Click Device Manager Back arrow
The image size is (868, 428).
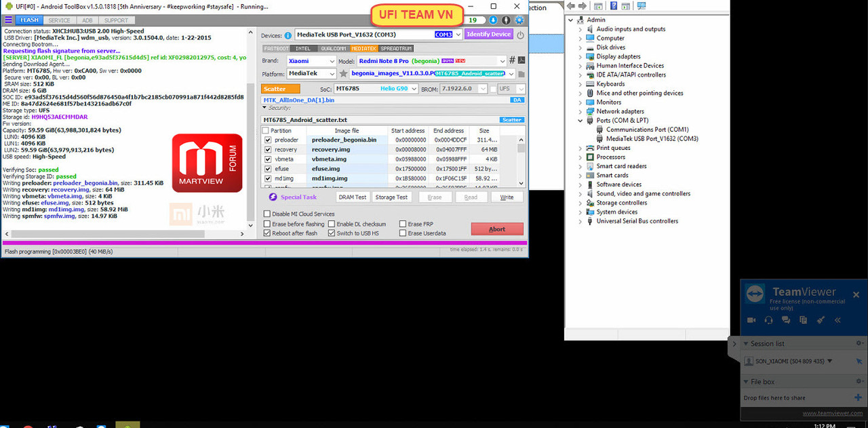[572, 6]
